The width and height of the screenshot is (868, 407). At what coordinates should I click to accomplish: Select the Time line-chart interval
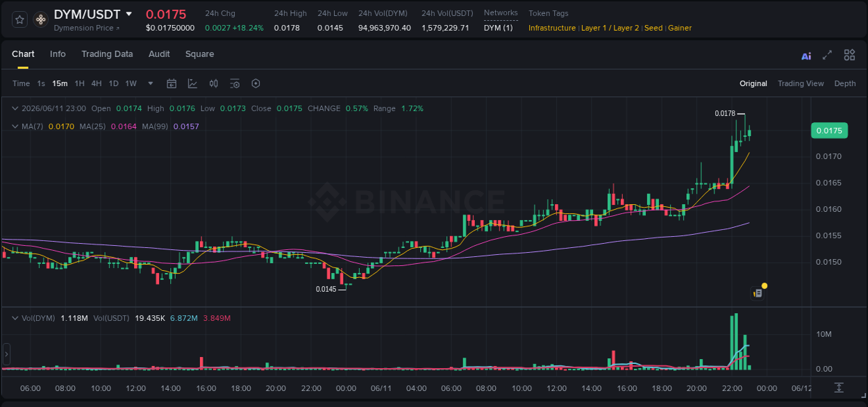coord(21,83)
